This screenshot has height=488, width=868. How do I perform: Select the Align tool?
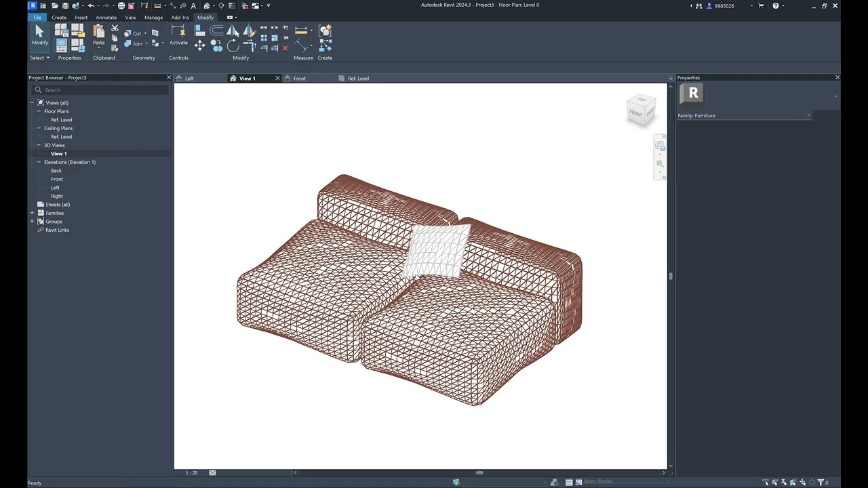199,30
